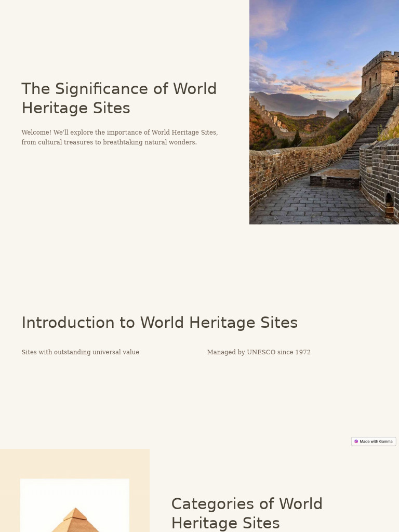Click the paragraph beginning 'Welcome! We'll explore'

pos(120,137)
